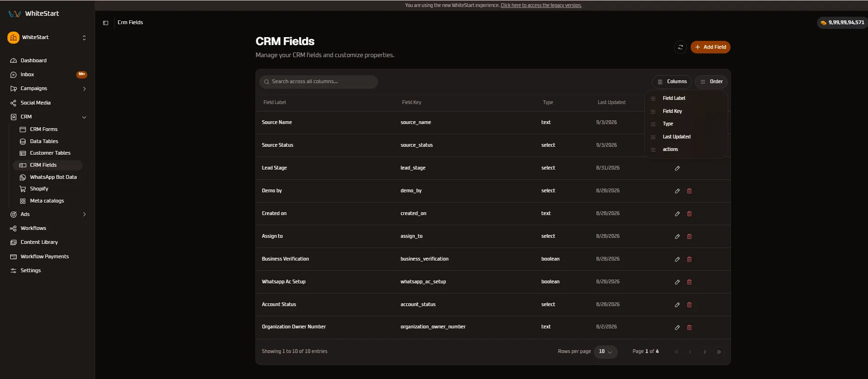The width and height of the screenshot is (868, 379).
Task: Open Workflow Payments in sidebar
Action: pos(45,256)
